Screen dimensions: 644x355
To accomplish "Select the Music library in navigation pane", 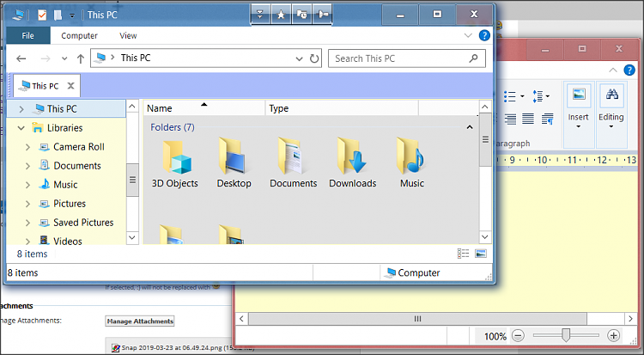I will 66,185.
